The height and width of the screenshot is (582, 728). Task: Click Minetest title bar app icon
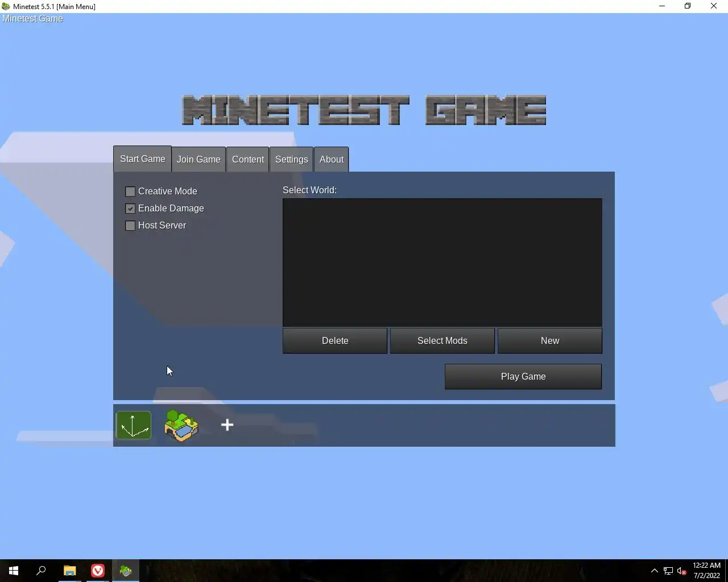coord(6,6)
